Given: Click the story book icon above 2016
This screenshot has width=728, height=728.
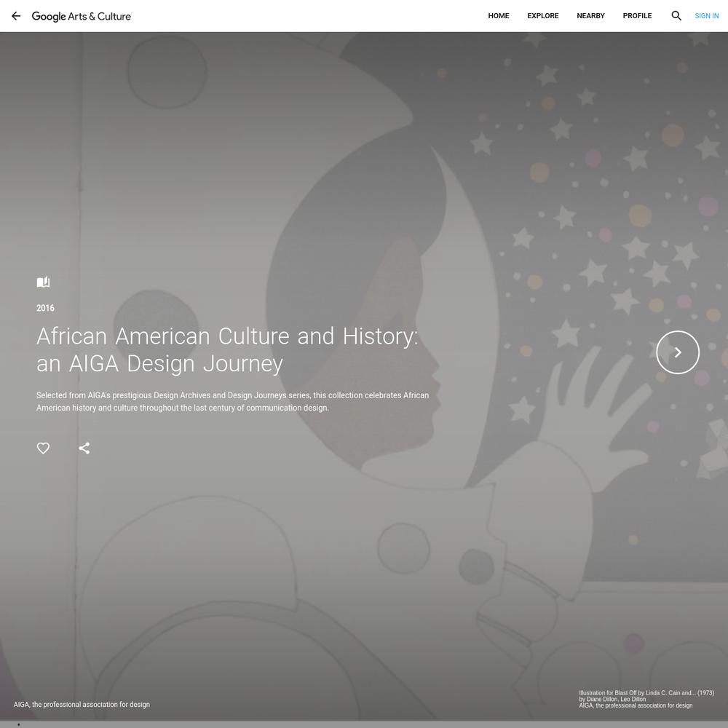Looking at the screenshot, I should tap(43, 282).
